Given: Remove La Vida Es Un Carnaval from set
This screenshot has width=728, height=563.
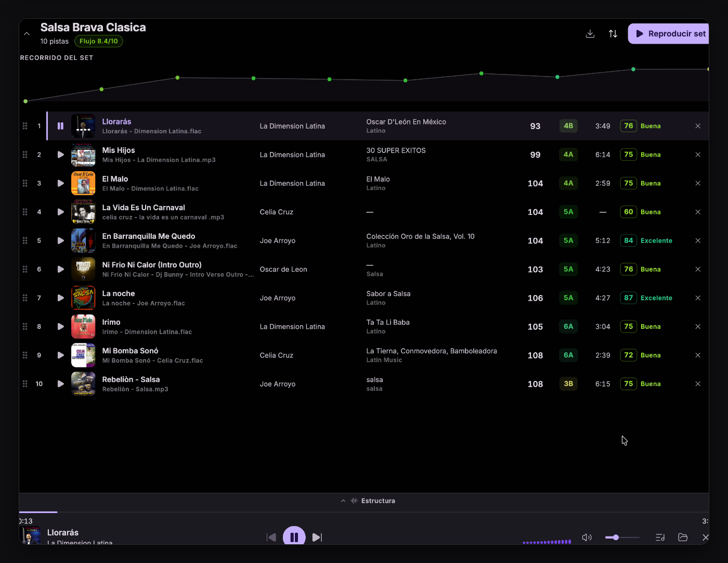Looking at the screenshot, I should (x=698, y=212).
